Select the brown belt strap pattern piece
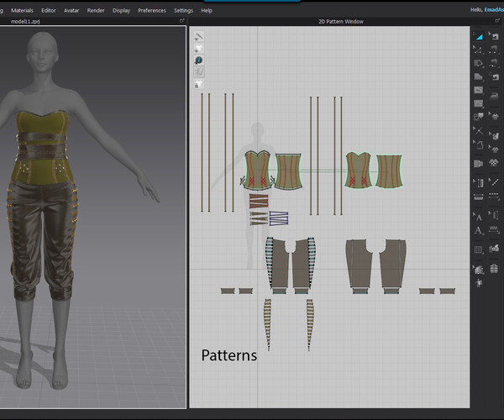The width and height of the screenshot is (504, 420). point(259,201)
